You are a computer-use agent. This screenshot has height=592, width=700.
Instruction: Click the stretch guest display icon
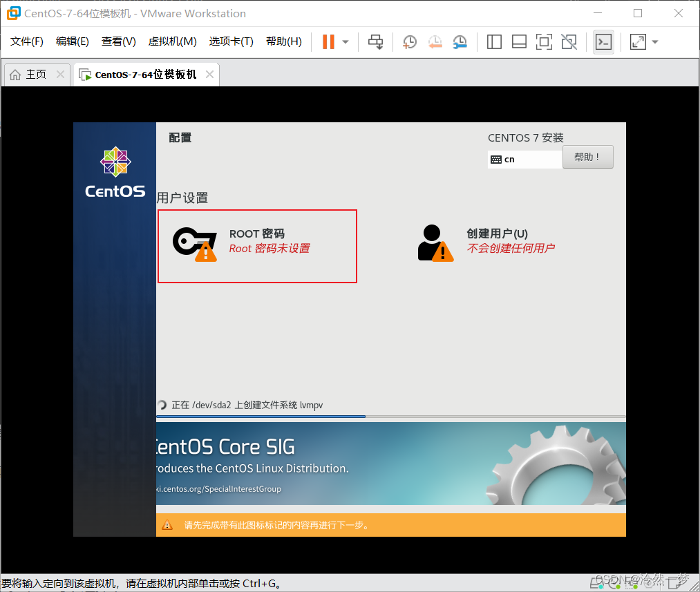pos(638,42)
